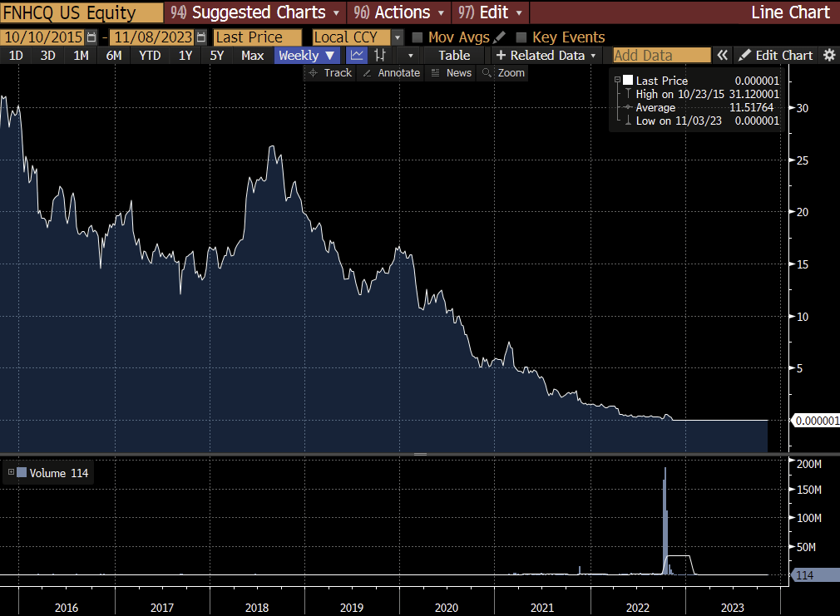Click the Annotate pencil icon
The height and width of the screenshot is (616, 840).
(367, 73)
